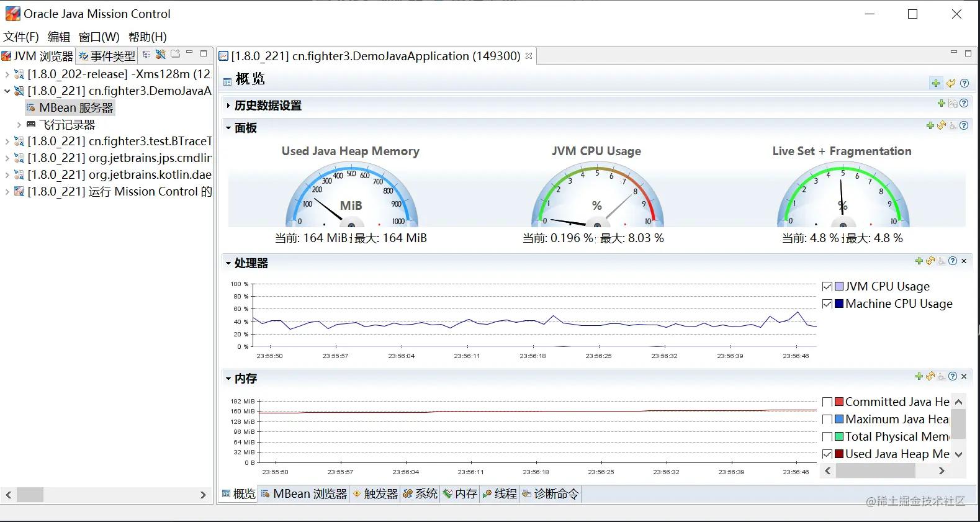Open the 窗口(W) menu
Screen dimensions: 980x522
99,37
